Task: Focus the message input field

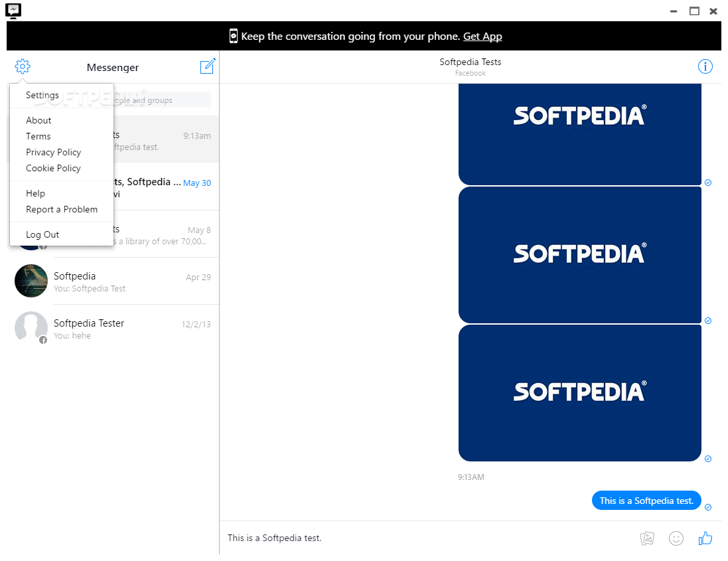Action: [x=427, y=538]
